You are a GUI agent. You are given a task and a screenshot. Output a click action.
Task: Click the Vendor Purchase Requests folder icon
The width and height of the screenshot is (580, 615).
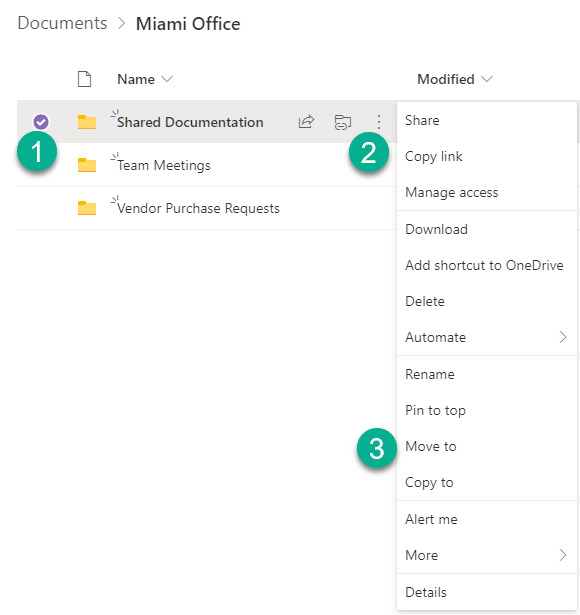click(x=87, y=208)
